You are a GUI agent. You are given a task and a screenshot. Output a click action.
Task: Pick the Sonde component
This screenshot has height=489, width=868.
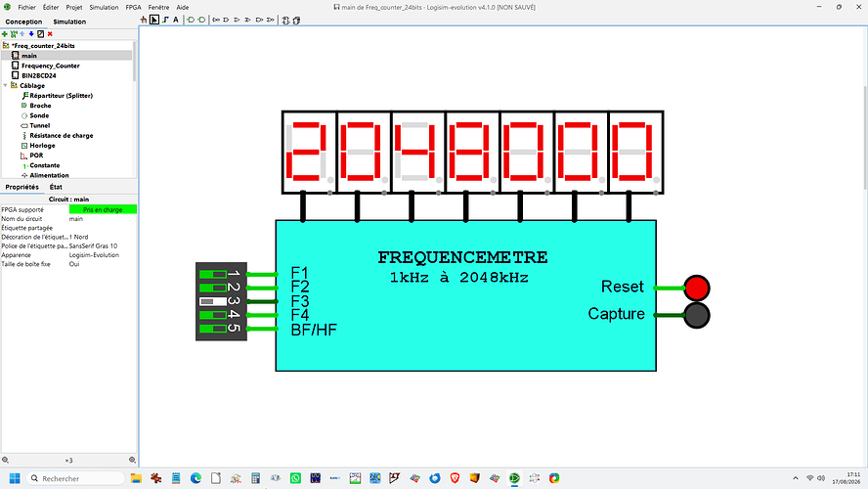click(39, 115)
